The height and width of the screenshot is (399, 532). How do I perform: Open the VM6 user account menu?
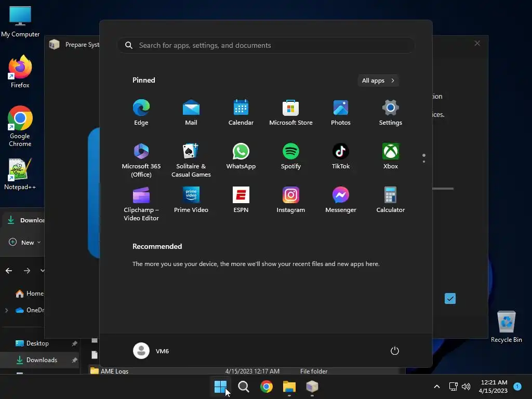point(151,351)
